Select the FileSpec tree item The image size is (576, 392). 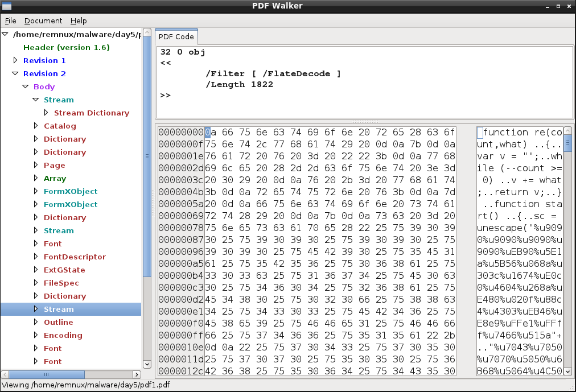point(61,283)
